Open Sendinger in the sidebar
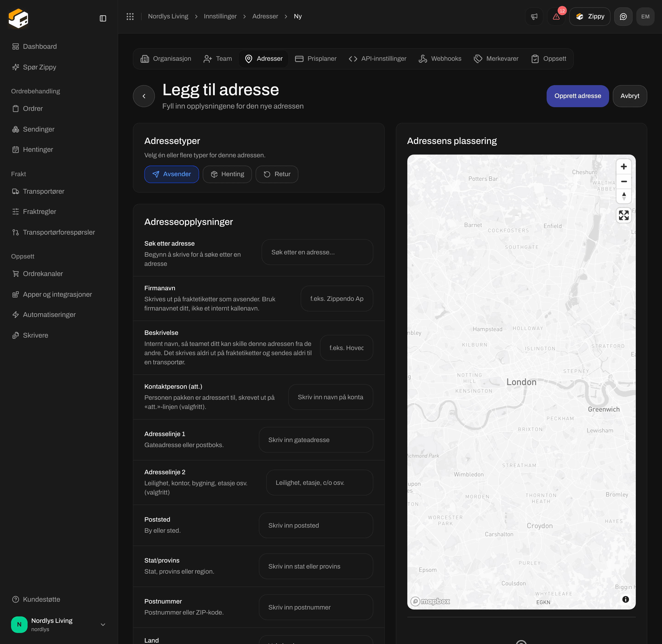Image resolution: width=662 pixels, height=644 pixels. pos(59,129)
